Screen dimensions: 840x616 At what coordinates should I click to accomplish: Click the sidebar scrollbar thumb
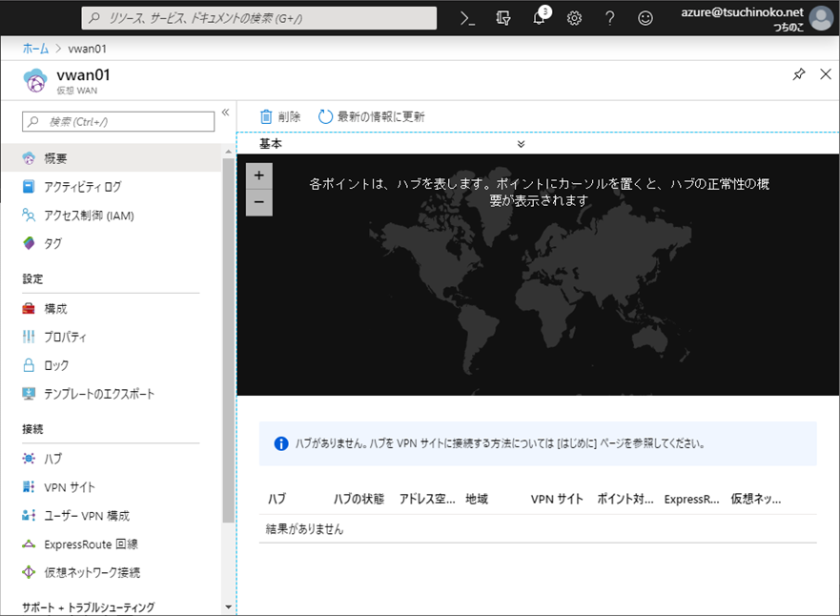[229, 339]
